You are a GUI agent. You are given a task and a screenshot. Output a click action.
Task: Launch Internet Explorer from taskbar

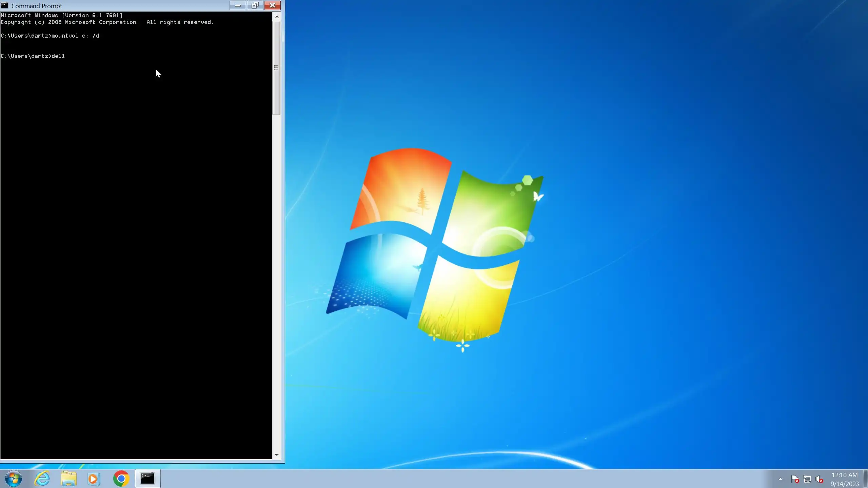(x=42, y=479)
